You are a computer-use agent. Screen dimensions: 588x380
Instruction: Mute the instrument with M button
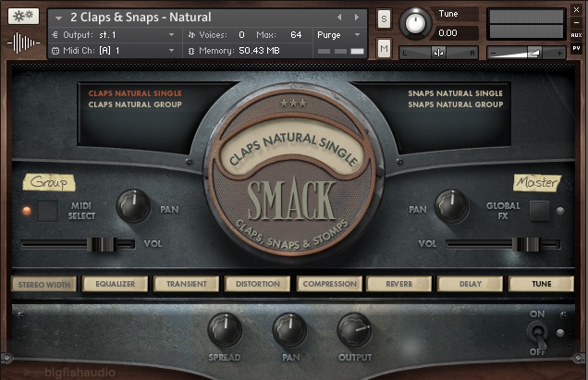pos(384,48)
